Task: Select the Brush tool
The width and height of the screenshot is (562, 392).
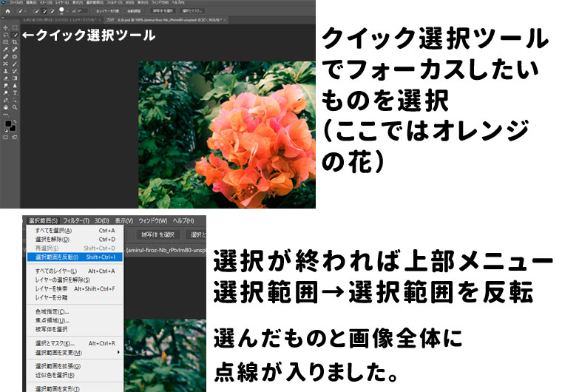Action: [15, 64]
